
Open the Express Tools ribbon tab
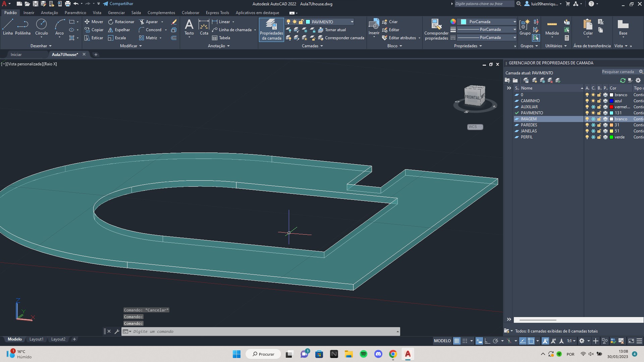click(x=217, y=13)
